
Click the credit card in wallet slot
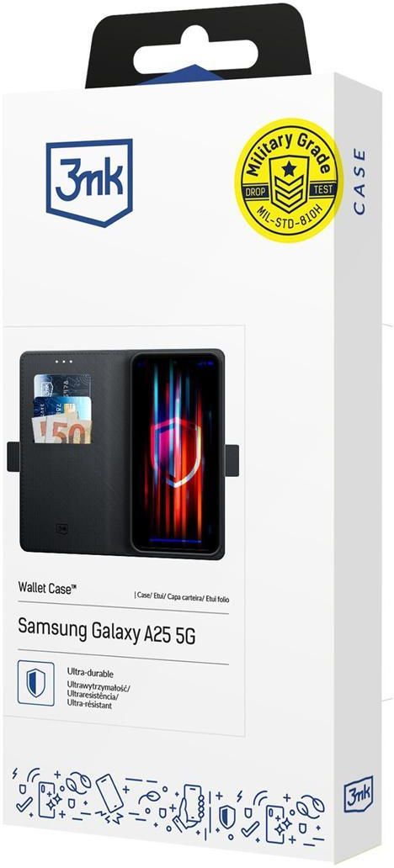pos(62,388)
